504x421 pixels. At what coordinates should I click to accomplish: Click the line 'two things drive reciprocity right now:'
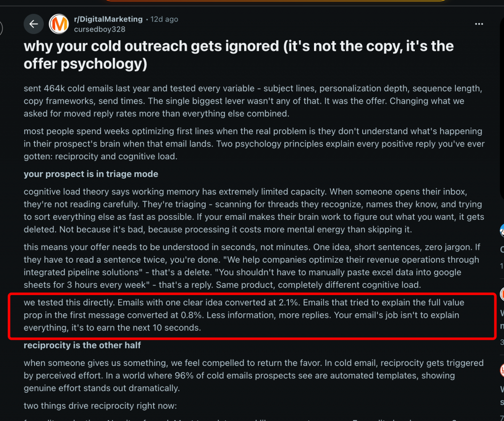[x=100, y=406]
